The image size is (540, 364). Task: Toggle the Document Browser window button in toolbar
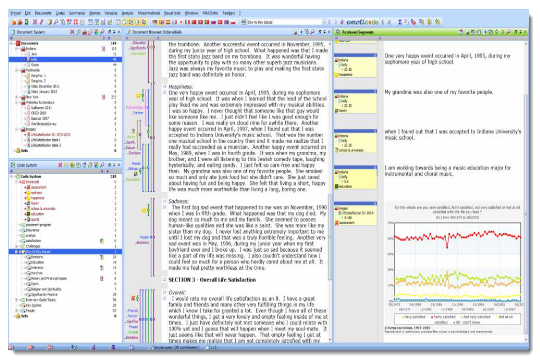click(137, 22)
